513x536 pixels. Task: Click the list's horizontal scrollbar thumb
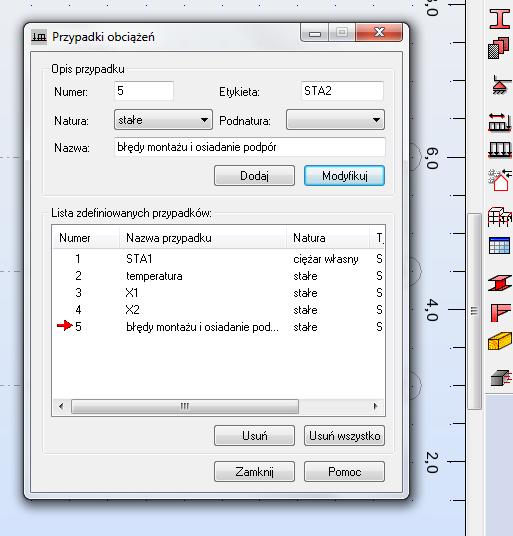coord(185,406)
